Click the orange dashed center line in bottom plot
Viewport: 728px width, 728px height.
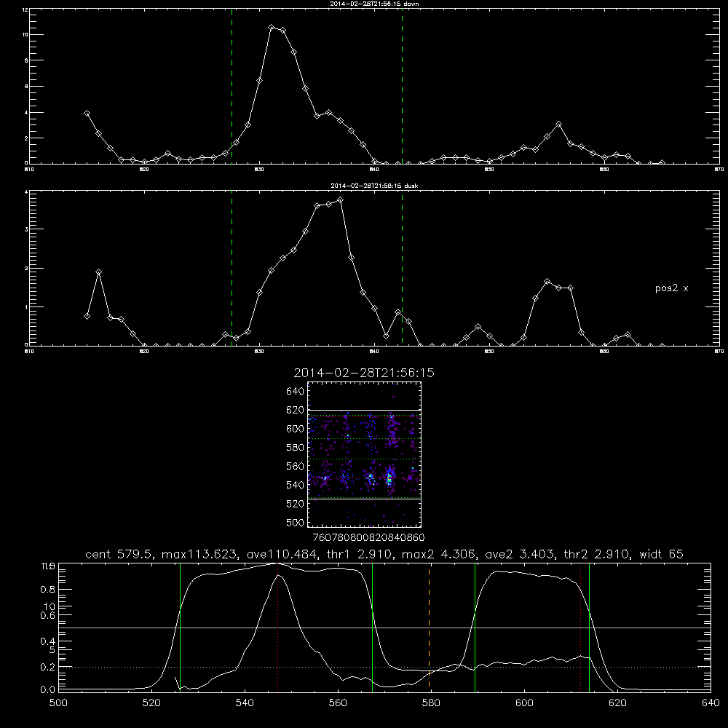point(429,628)
